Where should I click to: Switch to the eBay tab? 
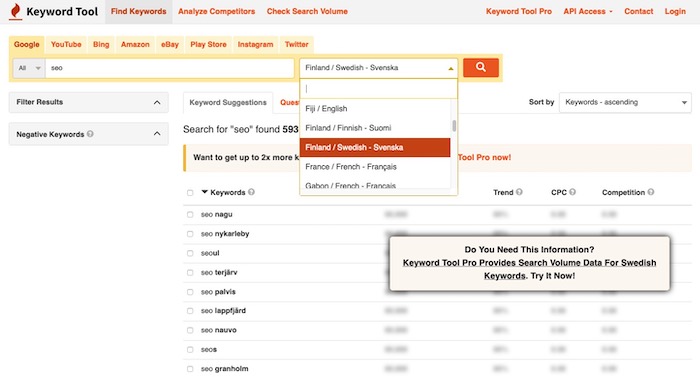(x=170, y=44)
